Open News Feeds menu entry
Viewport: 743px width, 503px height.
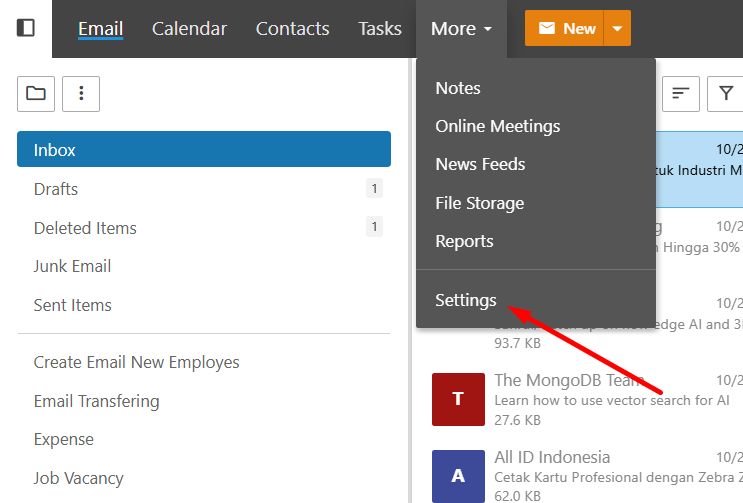pos(480,164)
